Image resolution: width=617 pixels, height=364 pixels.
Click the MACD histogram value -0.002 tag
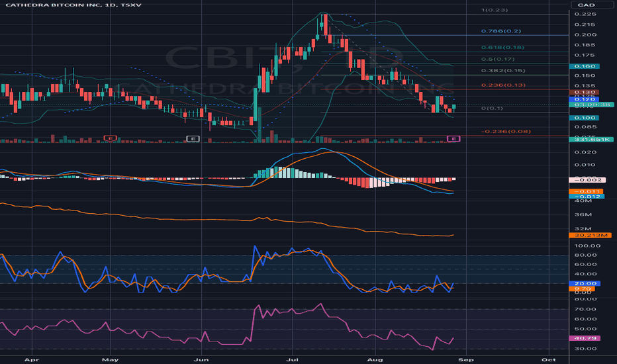click(x=587, y=180)
